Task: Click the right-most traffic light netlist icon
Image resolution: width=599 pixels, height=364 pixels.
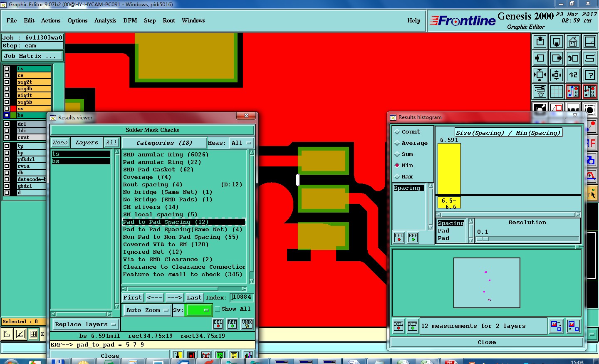Action: click(x=590, y=92)
